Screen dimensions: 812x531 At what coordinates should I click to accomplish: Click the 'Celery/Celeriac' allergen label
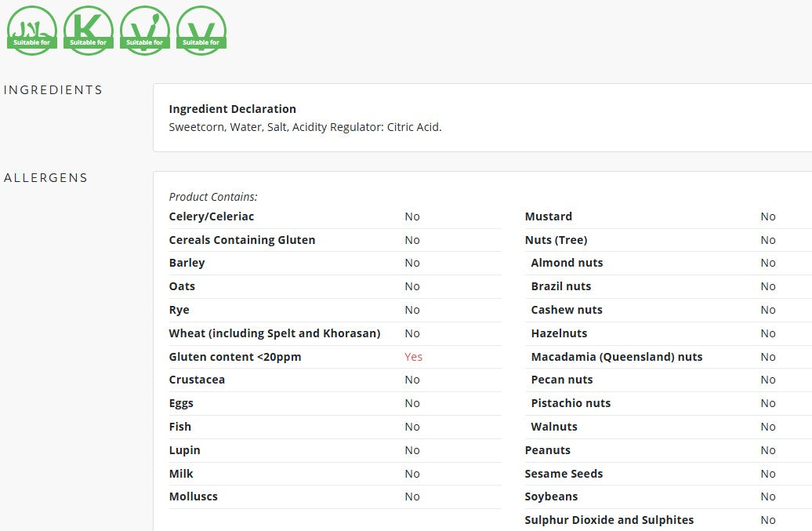(212, 216)
